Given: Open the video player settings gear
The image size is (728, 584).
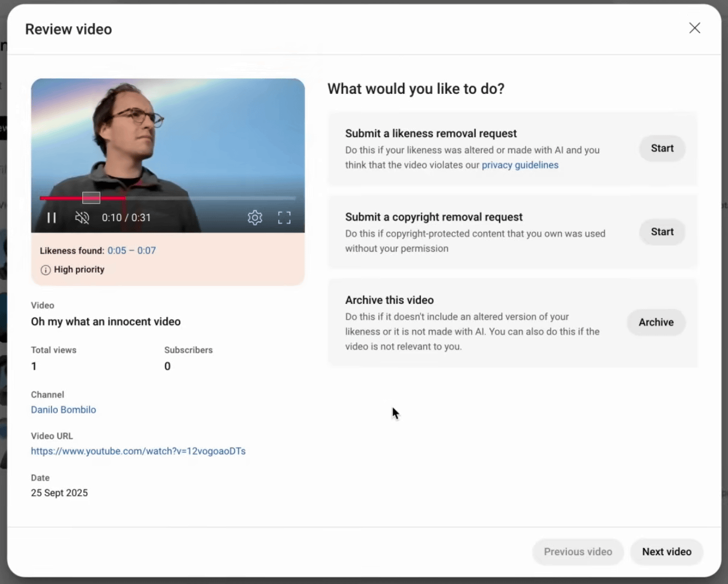Looking at the screenshot, I should 255,217.
